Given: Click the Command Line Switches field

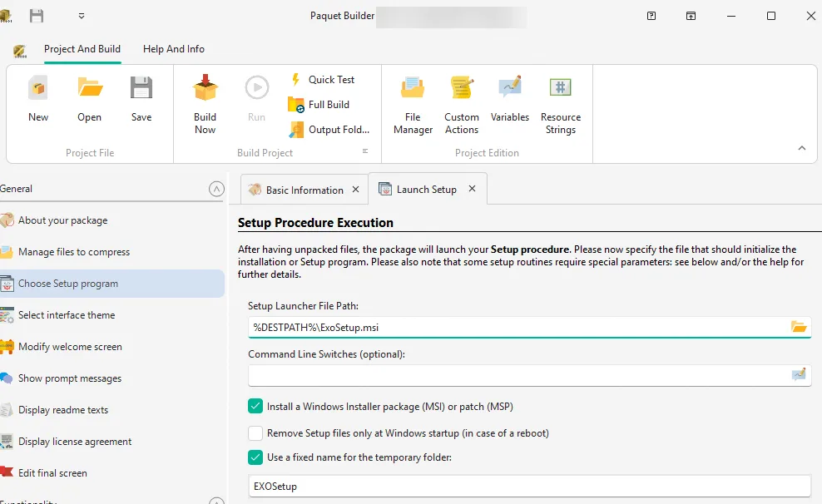Looking at the screenshot, I should 516,376.
